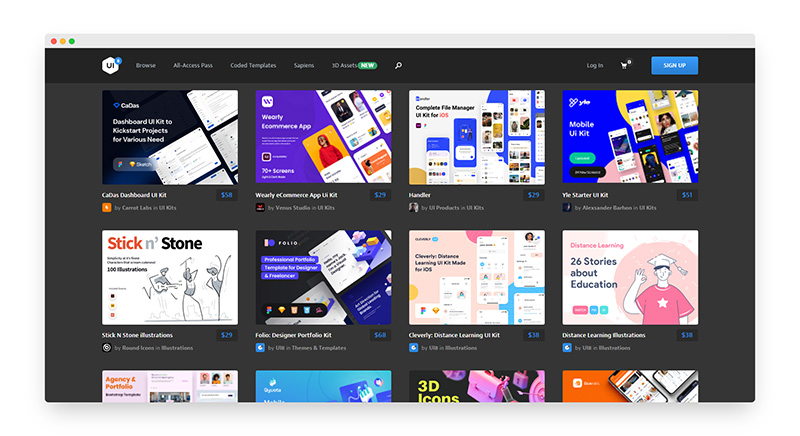Open Yle Mobile UI Kit thumbnail
The height and width of the screenshot is (436, 800).
(x=630, y=137)
